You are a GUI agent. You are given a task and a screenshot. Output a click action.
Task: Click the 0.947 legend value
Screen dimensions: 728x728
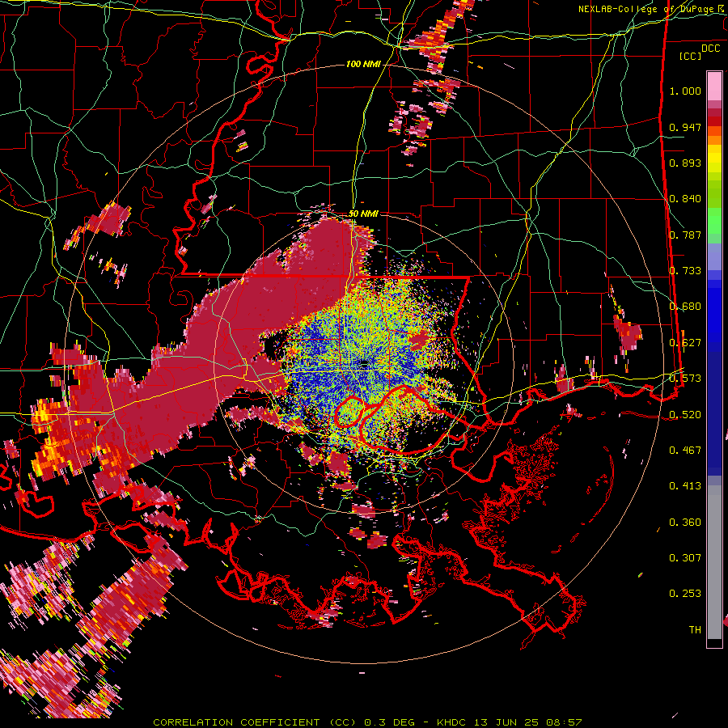tap(685, 127)
